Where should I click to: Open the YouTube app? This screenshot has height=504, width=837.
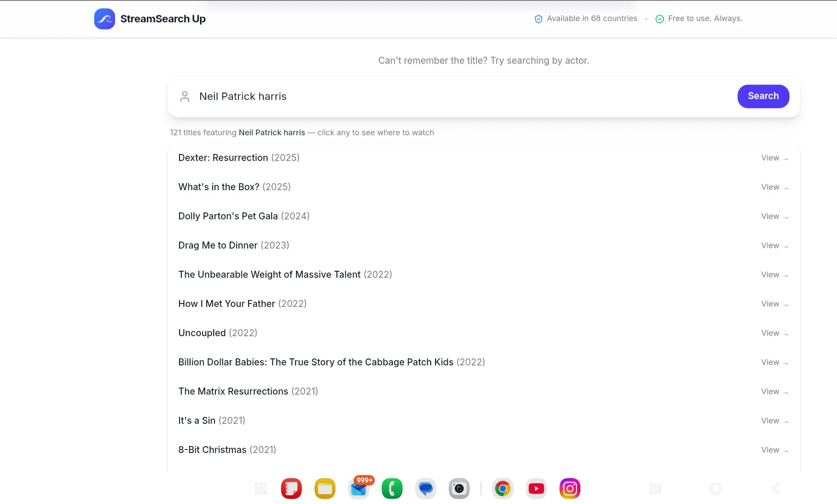[536, 488]
